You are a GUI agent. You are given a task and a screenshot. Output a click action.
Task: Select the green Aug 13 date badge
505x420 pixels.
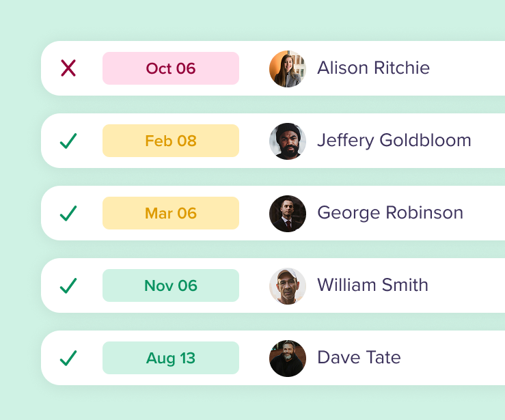pyautogui.click(x=171, y=358)
